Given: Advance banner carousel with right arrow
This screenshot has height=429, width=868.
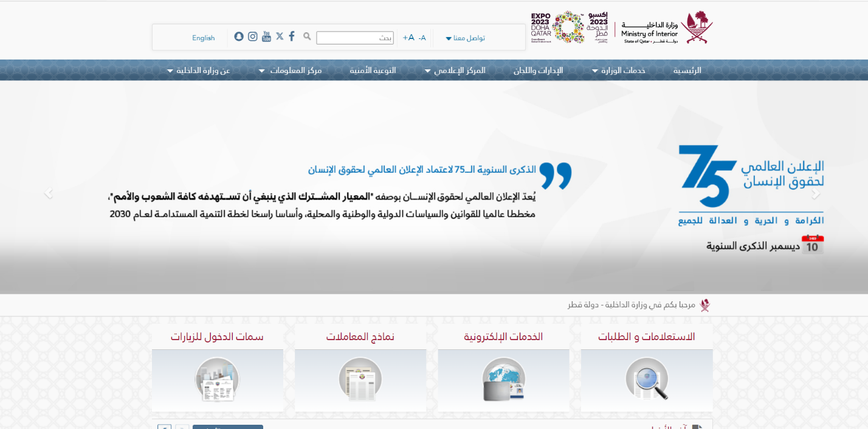Looking at the screenshot, I should coord(816,194).
